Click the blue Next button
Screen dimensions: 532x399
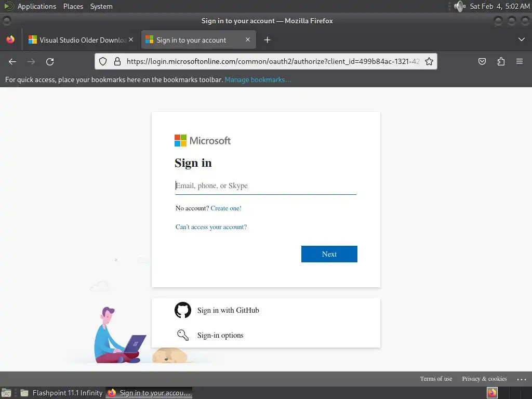click(329, 254)
